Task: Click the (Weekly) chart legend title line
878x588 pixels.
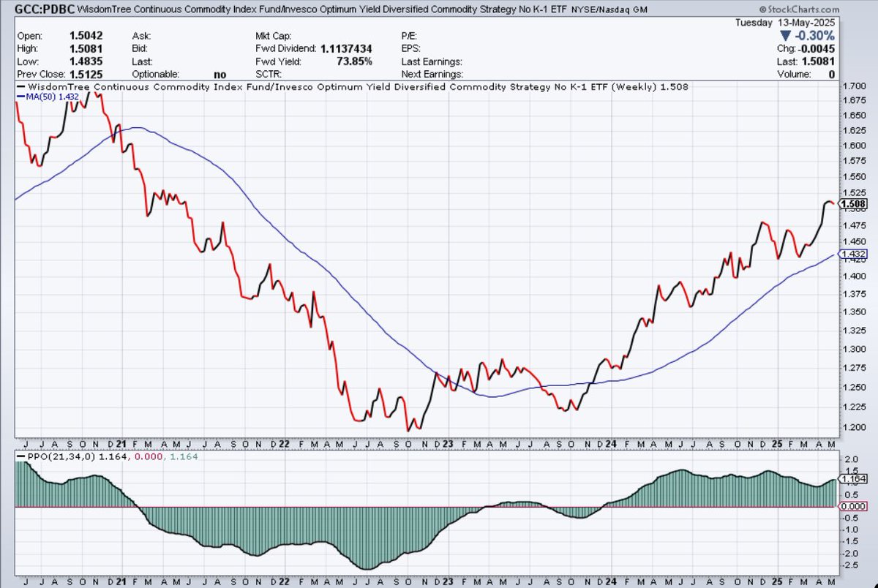Action: [352, 86]
